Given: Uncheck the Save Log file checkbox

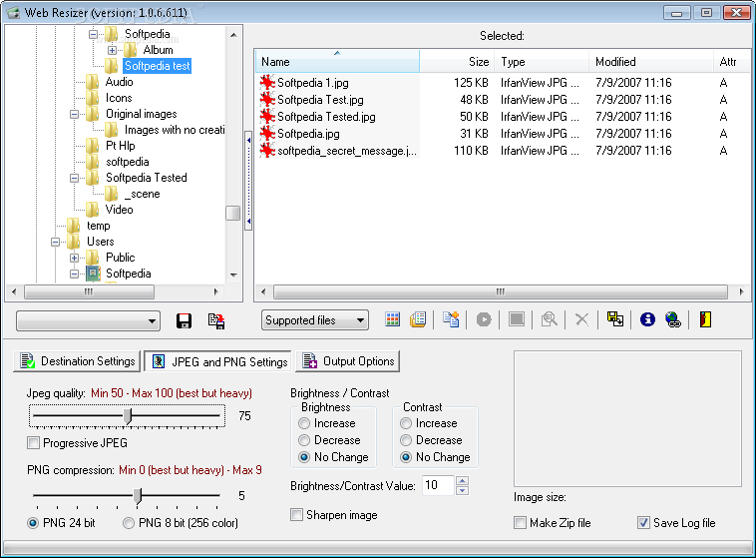Looking at the screenshot, I should point(643,523).
